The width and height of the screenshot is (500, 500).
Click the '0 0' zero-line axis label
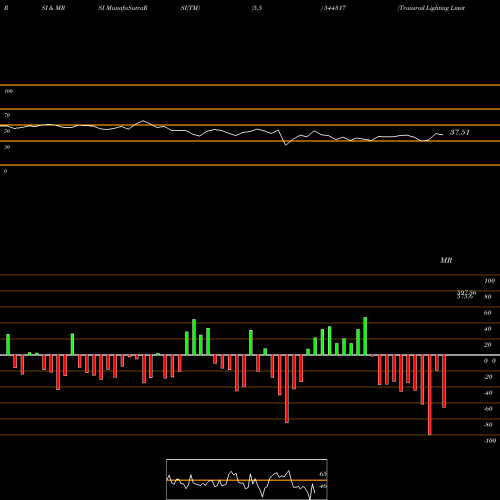point(490,361)
